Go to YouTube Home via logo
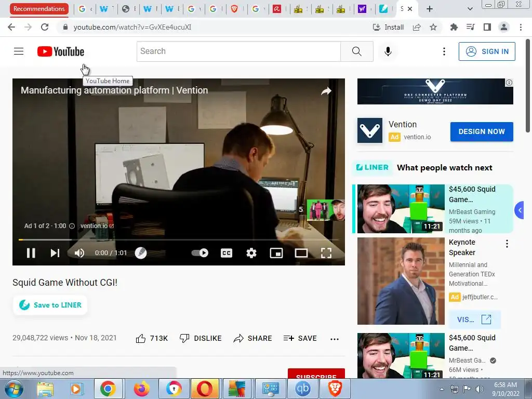The width and height of the screenshot is (532, 399). tap(61, 51)
